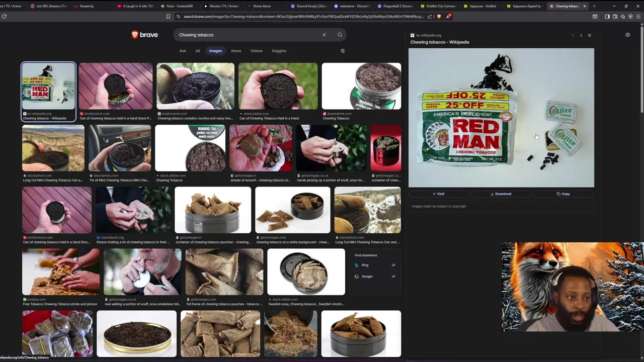Click the Brave logo

pyautogui.click(x=144, y=35)
